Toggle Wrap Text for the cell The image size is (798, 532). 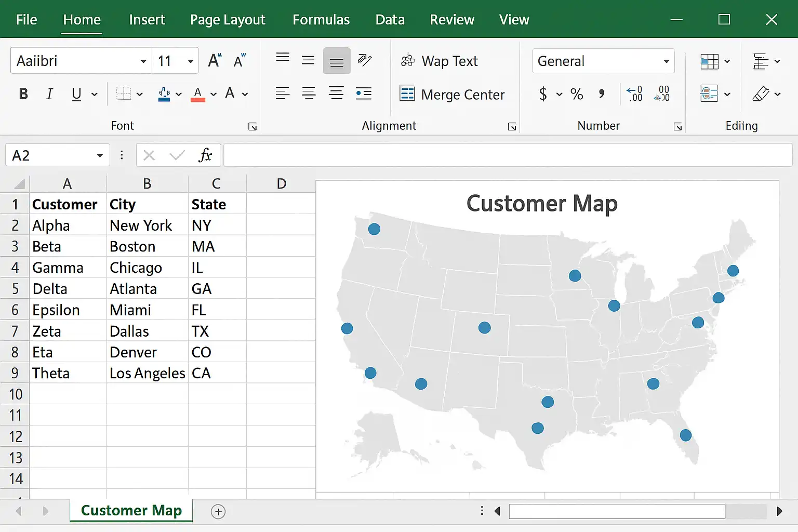coord(440,61)
